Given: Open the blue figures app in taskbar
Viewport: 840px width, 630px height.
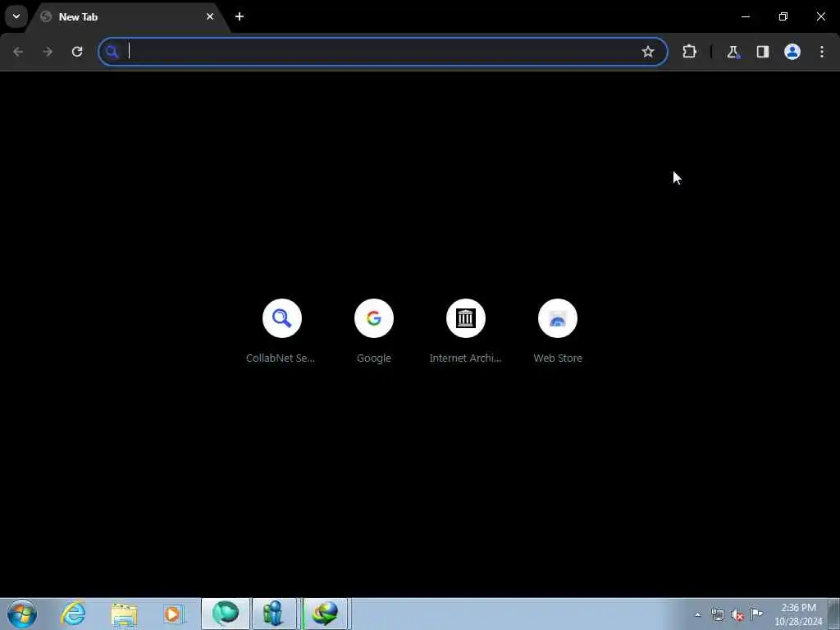Looking at the screenshot, I should tap(274, 614).
